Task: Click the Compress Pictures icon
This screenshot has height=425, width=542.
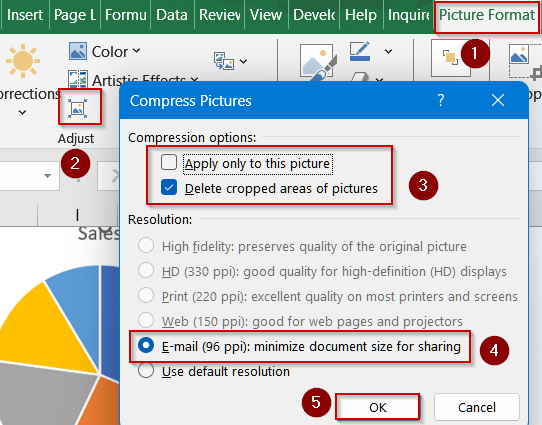Action: [78, 108]
